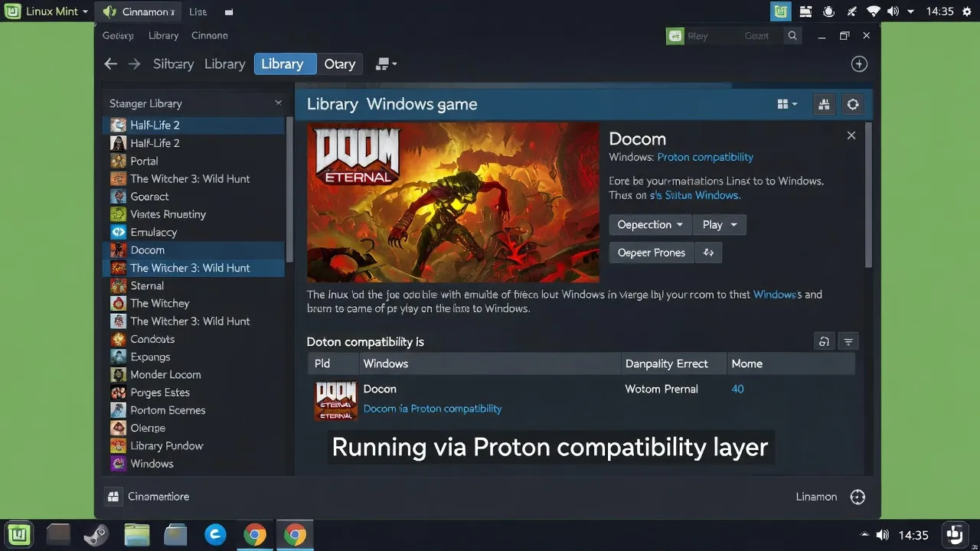Switch to the Sitbary tab
Viewport: 980px width, 551px height.
(173, 64)
